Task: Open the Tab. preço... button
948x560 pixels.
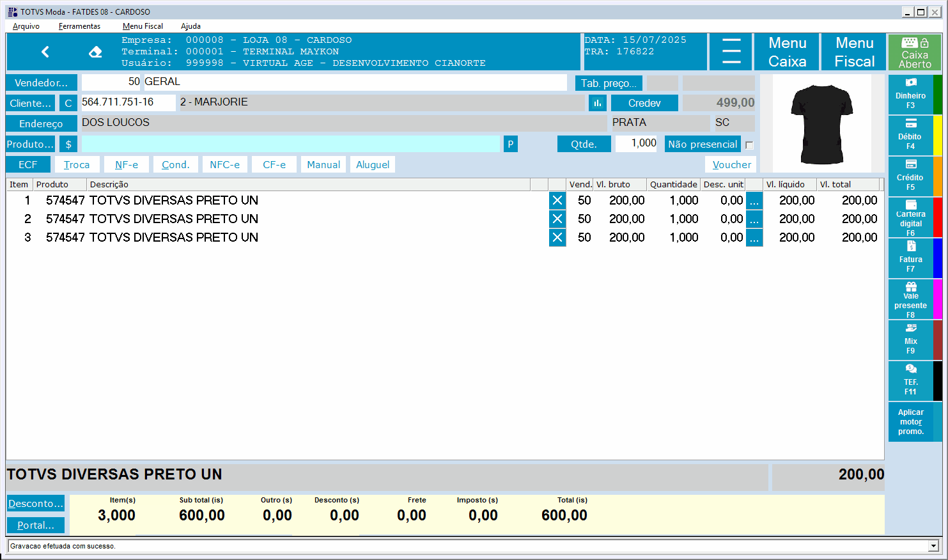Action: (x=609, y=83)
